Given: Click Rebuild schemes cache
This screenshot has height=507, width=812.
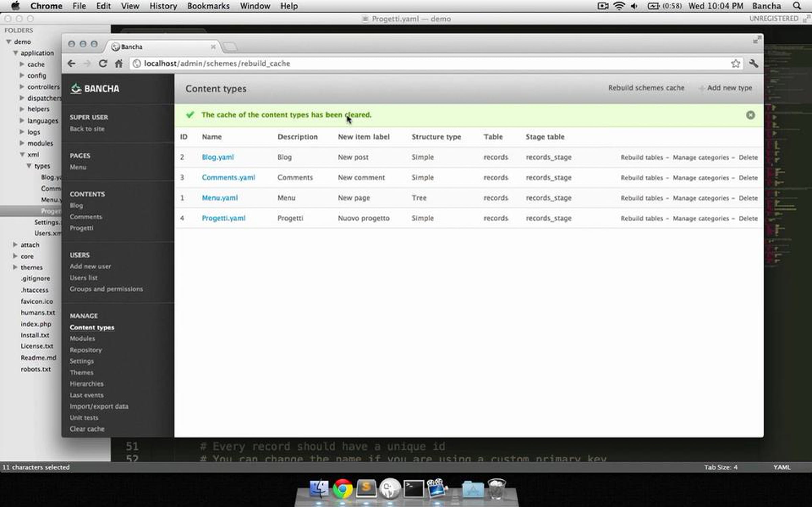Looking at the screenshot, I should [646, 88].
